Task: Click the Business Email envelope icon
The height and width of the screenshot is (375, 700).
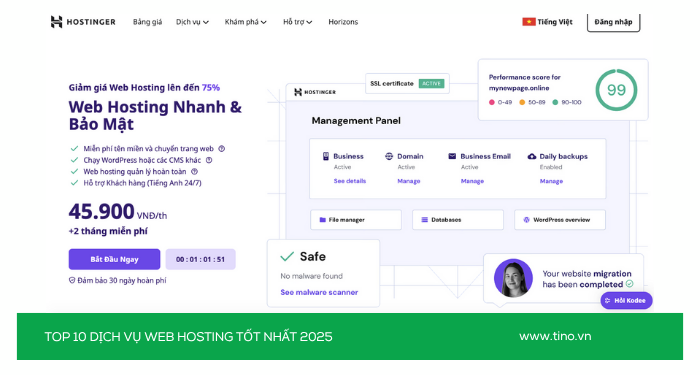Action: tap(452, 156)
